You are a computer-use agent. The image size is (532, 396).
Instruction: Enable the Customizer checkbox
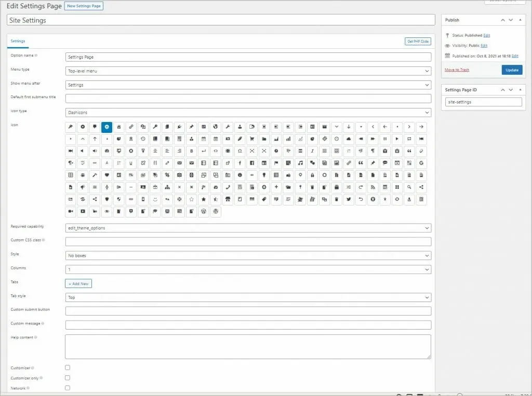(x=68, y=367)
